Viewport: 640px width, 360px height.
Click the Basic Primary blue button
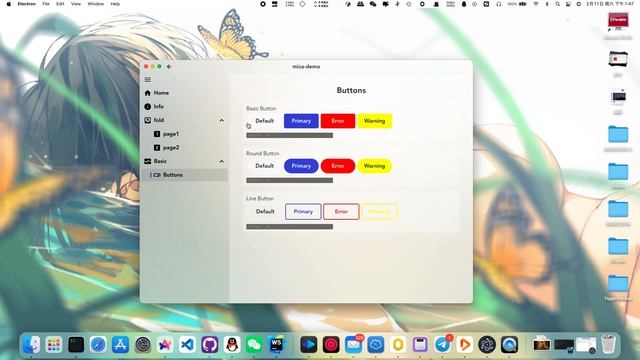[301, 121]
